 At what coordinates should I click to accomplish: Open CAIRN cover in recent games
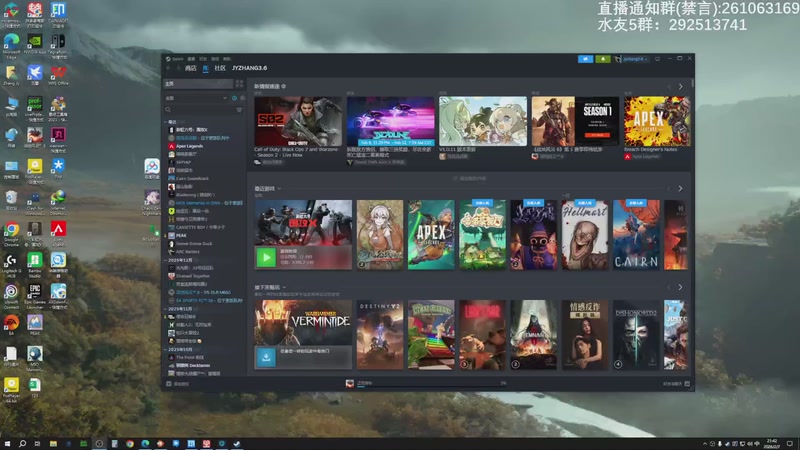[x=636, y=235]
